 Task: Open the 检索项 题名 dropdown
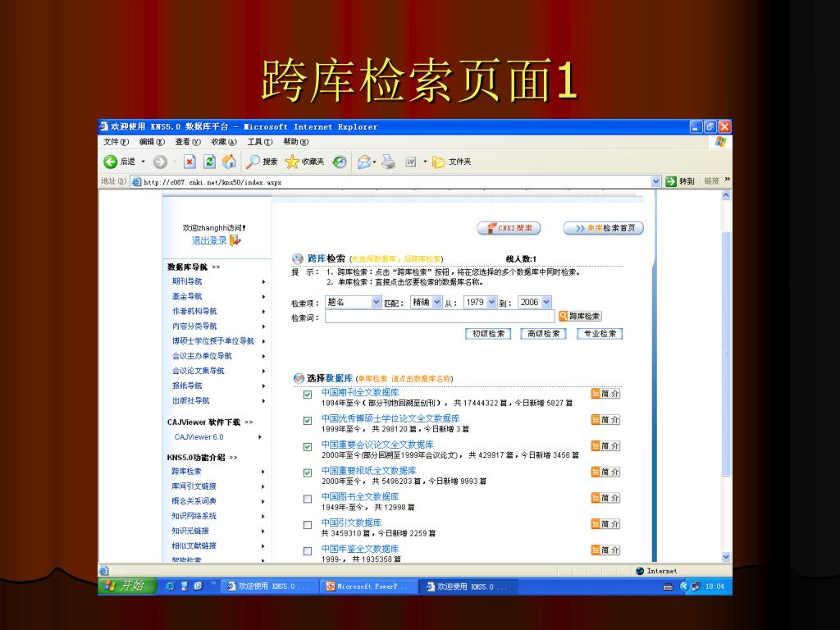pos(376,302)
